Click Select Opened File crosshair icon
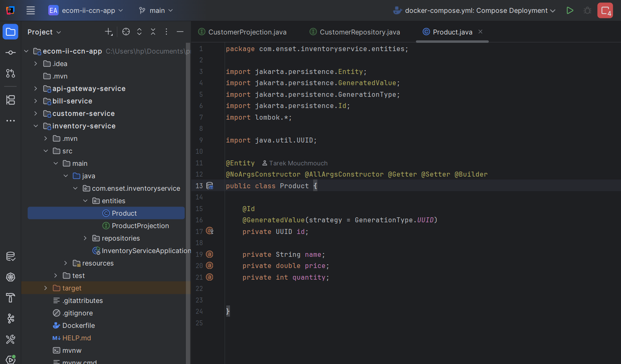 (126, 32)
